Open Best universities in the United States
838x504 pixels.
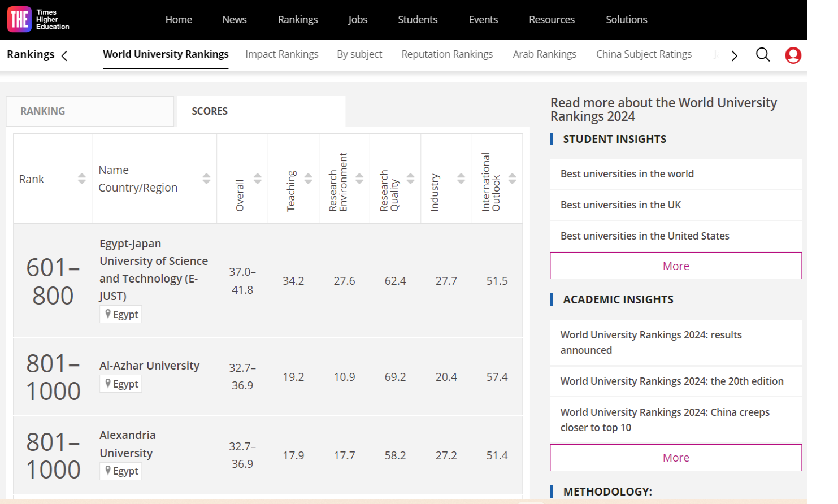click(676, 236)
